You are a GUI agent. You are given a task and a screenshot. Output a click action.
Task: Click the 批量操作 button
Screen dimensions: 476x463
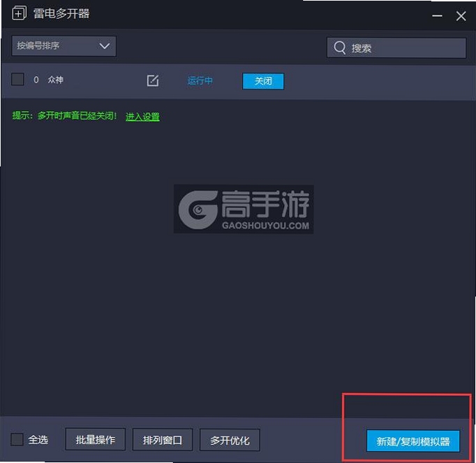pyautogui.click(x=96, y=440)
